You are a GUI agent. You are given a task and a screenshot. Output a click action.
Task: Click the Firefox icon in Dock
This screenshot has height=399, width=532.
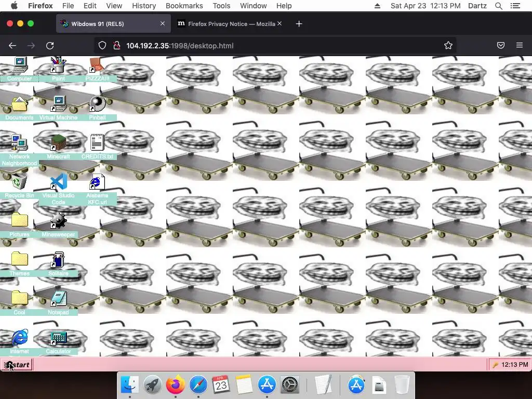point(176,385)
